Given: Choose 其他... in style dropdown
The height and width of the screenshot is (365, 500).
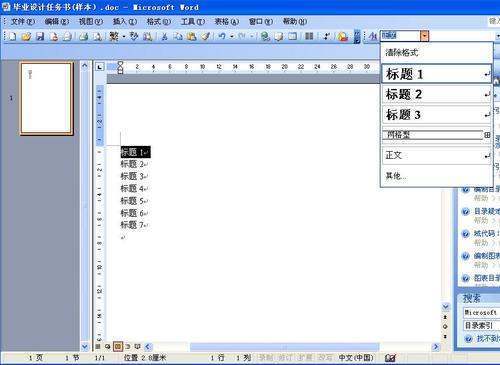Looking at the screenshot, I should tap(437, 176).
